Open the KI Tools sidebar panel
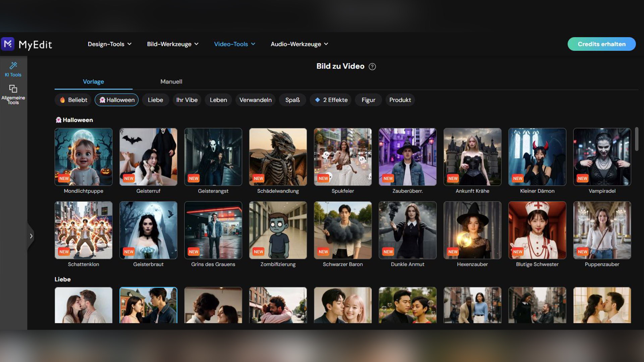 [x=13, y=69]
